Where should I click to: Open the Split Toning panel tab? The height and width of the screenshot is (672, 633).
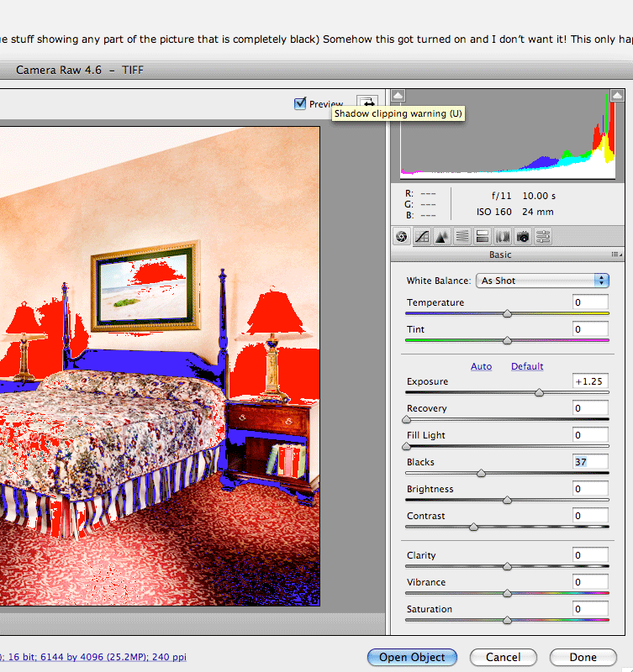(483, 237)
